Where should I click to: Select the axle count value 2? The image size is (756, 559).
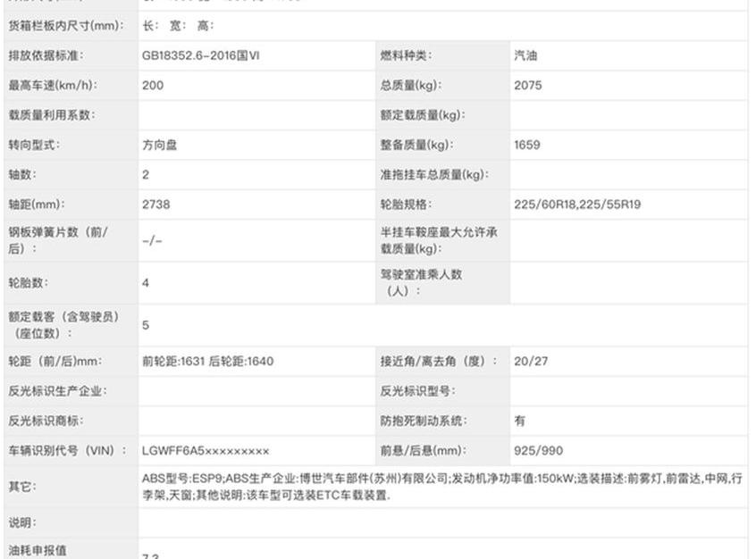point(146,174)
